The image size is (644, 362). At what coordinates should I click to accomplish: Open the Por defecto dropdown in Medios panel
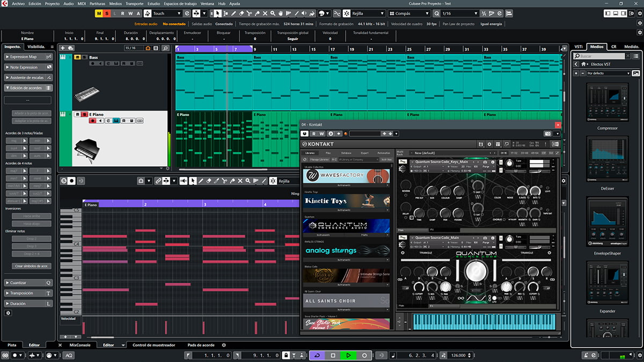click(x=609, y=73)
